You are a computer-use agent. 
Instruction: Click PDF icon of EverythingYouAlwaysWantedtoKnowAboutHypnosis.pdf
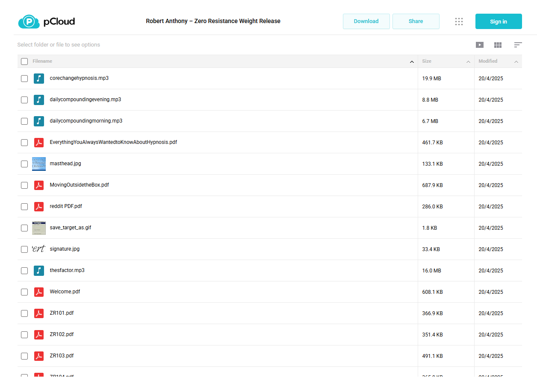39,143
